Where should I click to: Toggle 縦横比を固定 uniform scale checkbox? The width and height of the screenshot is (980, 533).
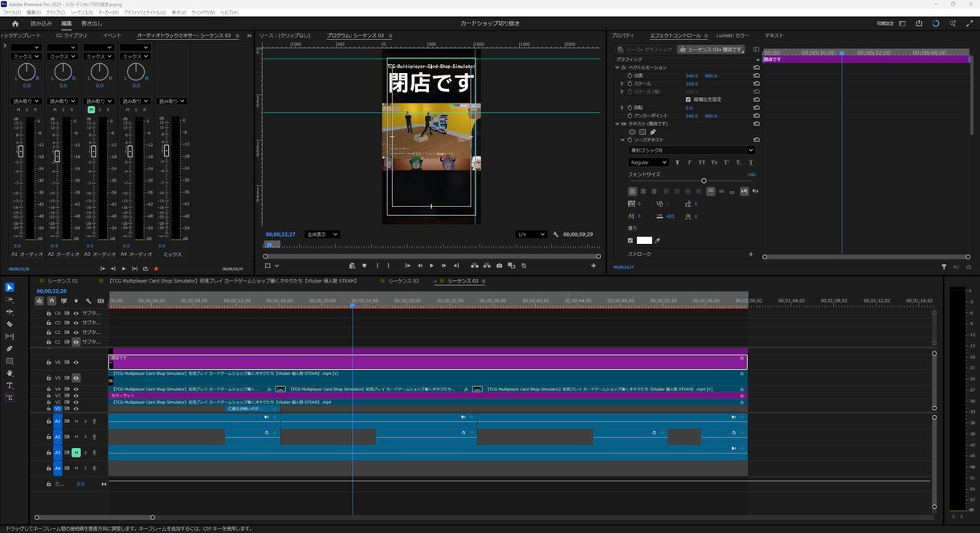688,100
